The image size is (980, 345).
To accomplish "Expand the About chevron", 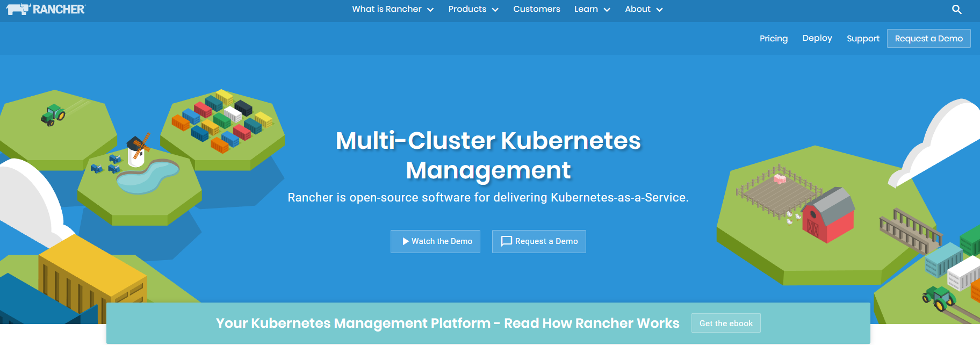I will tap(660, 10).
